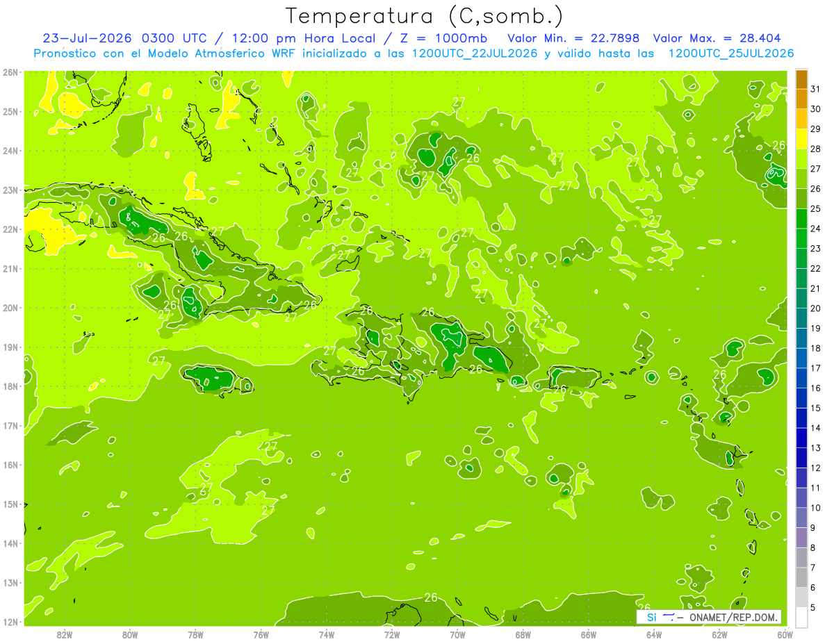Click the "12N" latitude axis label

pyautogui.click(x=10, y=622)
